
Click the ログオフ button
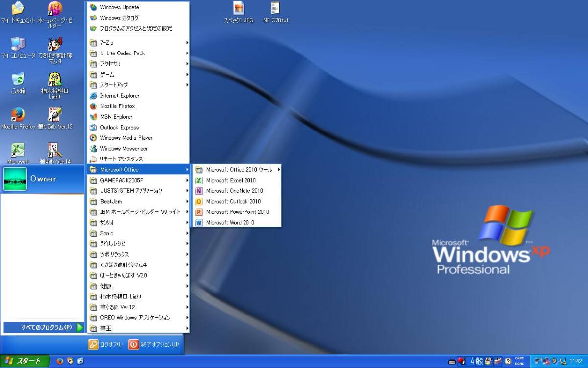click(106, 344)
